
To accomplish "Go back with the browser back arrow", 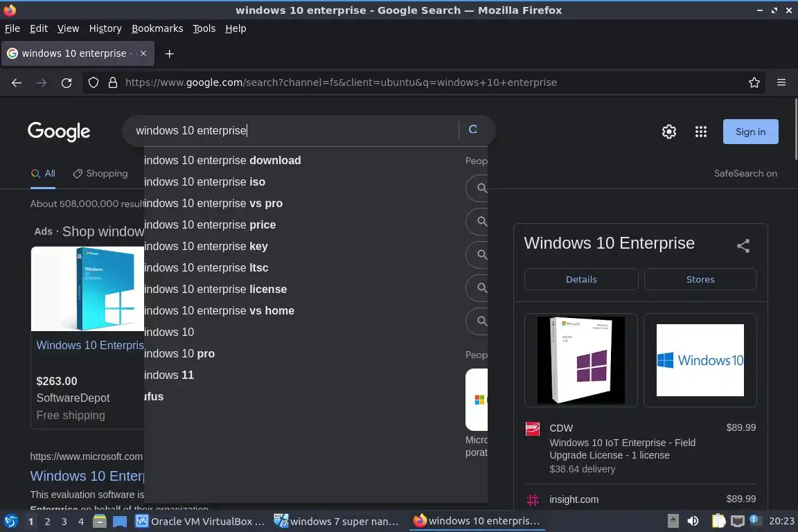I will [17, 82].
